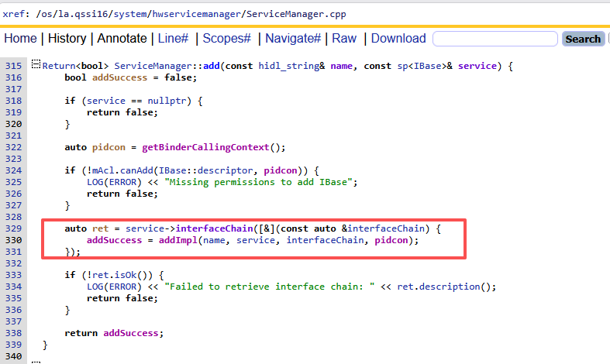Image resolution: width=610 pixels, height=364 pixels.
Task: Collapse the add function fold icon
Action: pyautogui.click(x=36, y=64)
